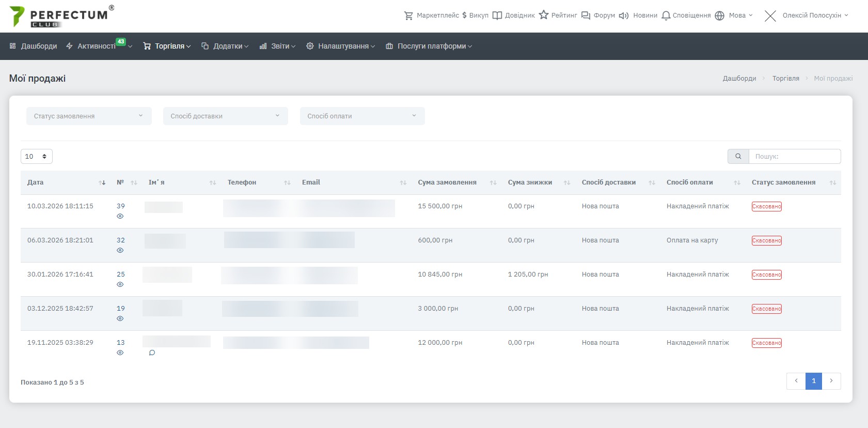
Task: Click page 1 pagination button
Action: [813, 381]
